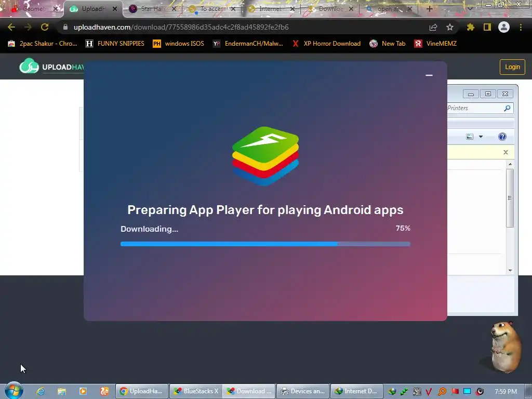Go back with the browser back arrow
The height and width of the screenshot is (399, 532).
click(11, 27)
